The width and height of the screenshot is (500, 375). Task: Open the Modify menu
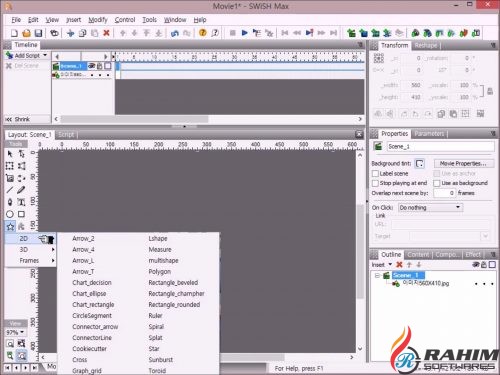tap(98, 20)
